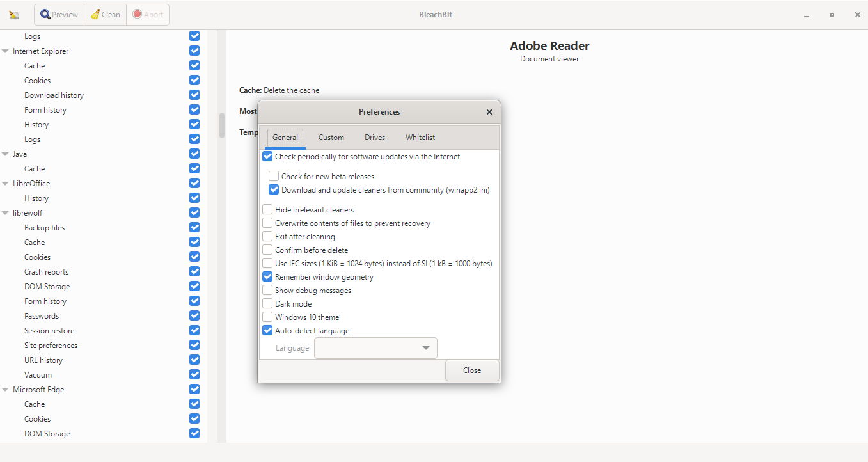Uncheck librewolf Vacuum checkbox
868x462 pixels.
click(194, 374)
